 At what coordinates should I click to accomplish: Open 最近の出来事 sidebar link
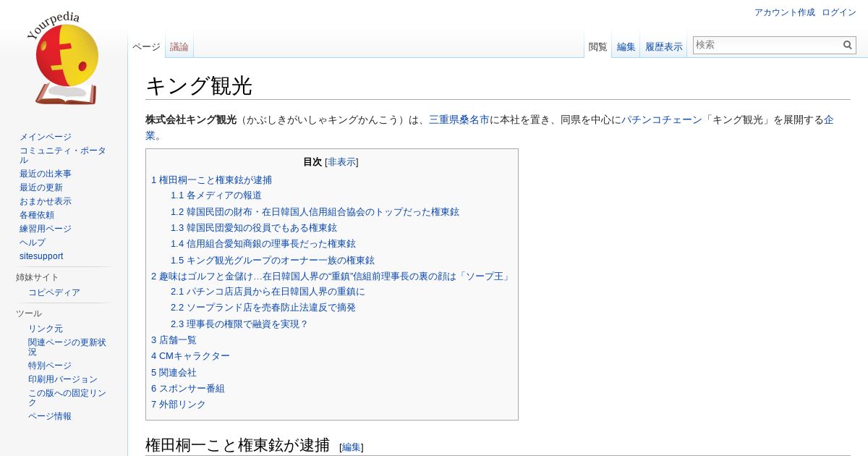(x=46, y=174)
